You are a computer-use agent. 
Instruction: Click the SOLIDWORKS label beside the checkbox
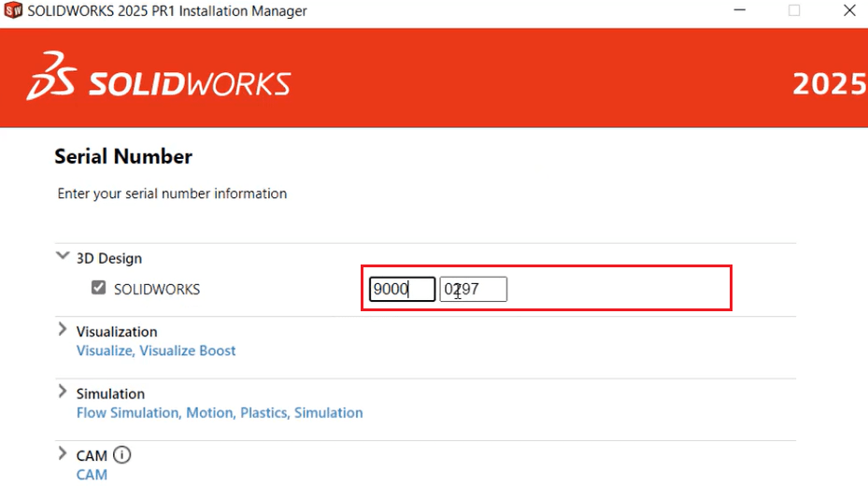pos(157,290)
